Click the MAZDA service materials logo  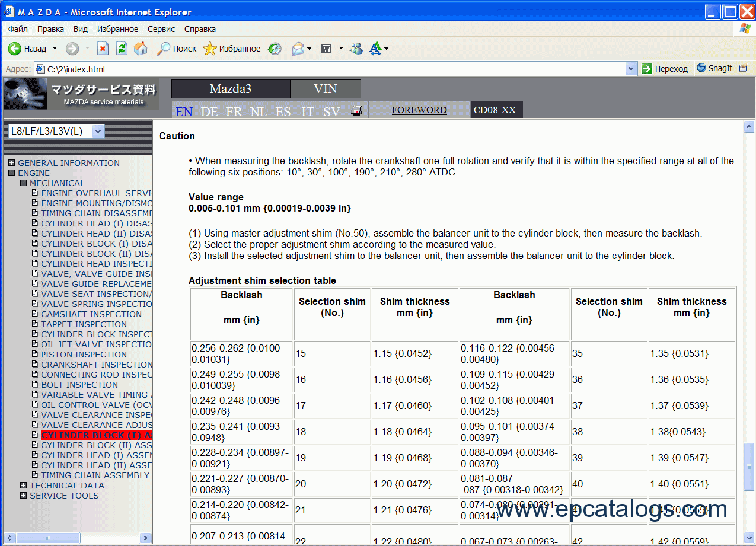(81, 94)
